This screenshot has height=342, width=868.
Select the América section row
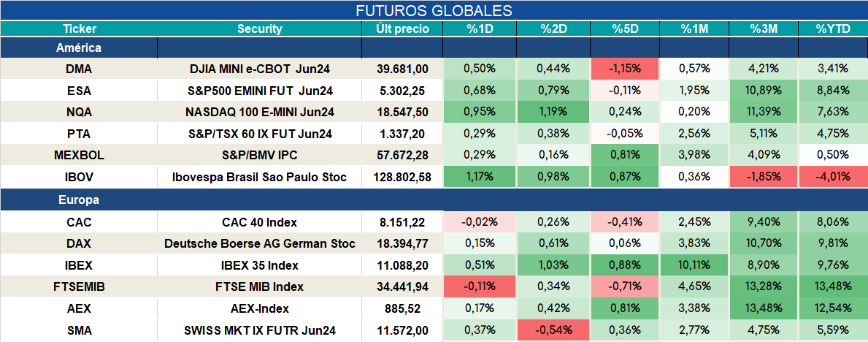click(x=434, y=48)
